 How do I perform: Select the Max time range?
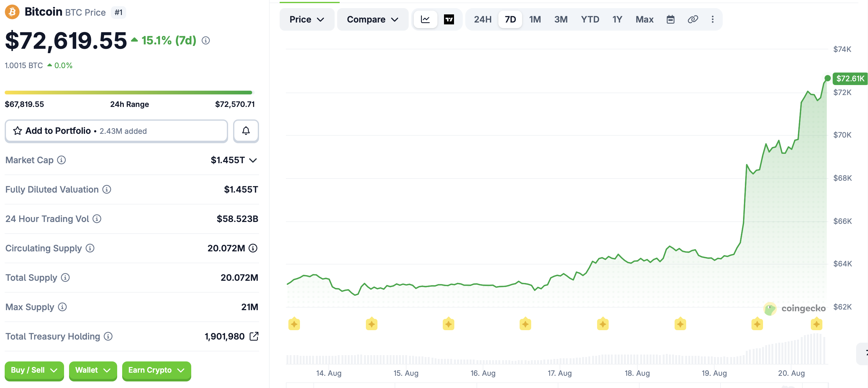644,20
